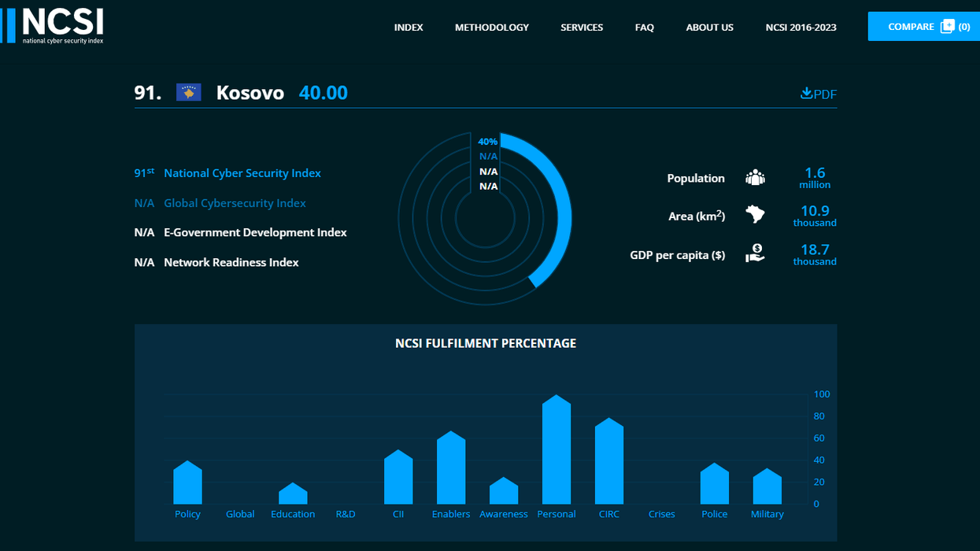
Task: Open the NCSI 2016-2023 archive link
Action: [x=801, y=28]
